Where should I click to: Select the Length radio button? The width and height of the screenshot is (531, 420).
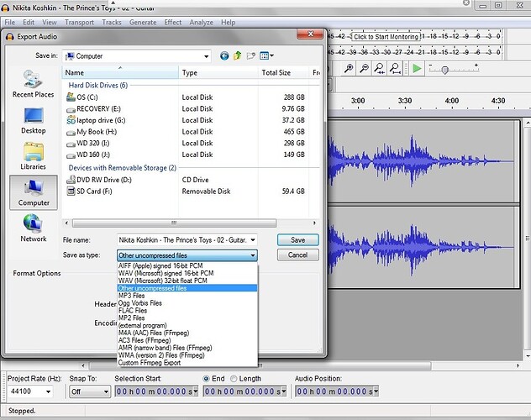click(x=234, y=379)
